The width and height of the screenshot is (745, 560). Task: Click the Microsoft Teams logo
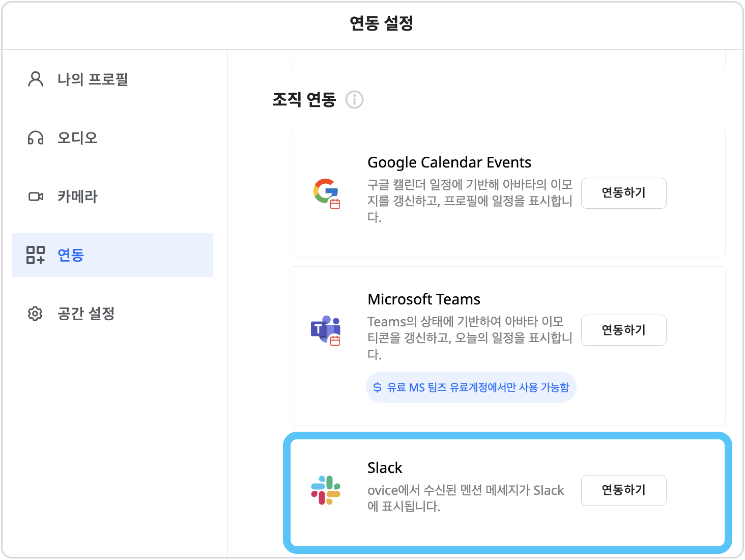326,330
